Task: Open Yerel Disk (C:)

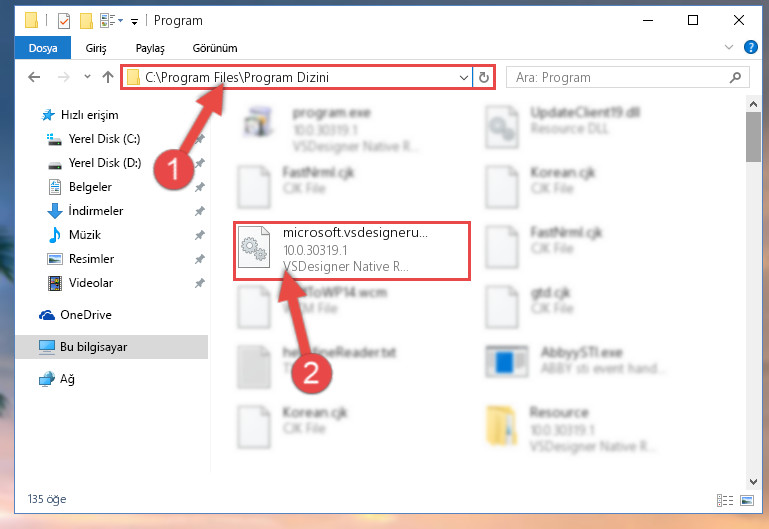Action: pos(104,139)
